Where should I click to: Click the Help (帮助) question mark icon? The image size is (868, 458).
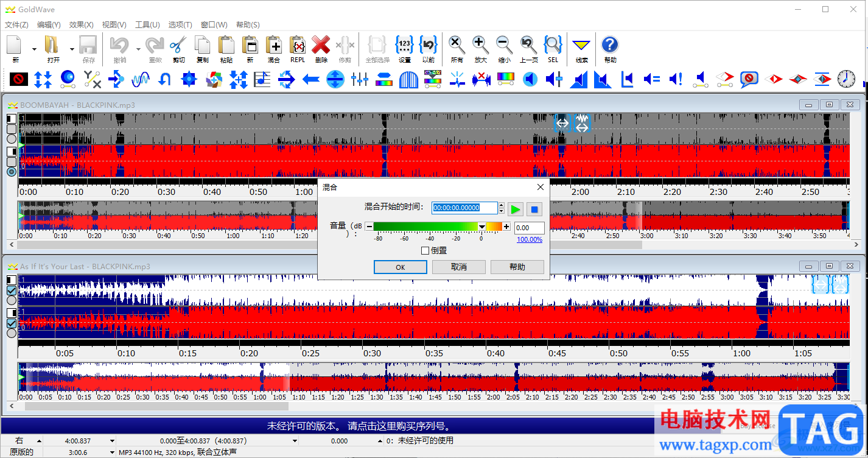(610, 45)
